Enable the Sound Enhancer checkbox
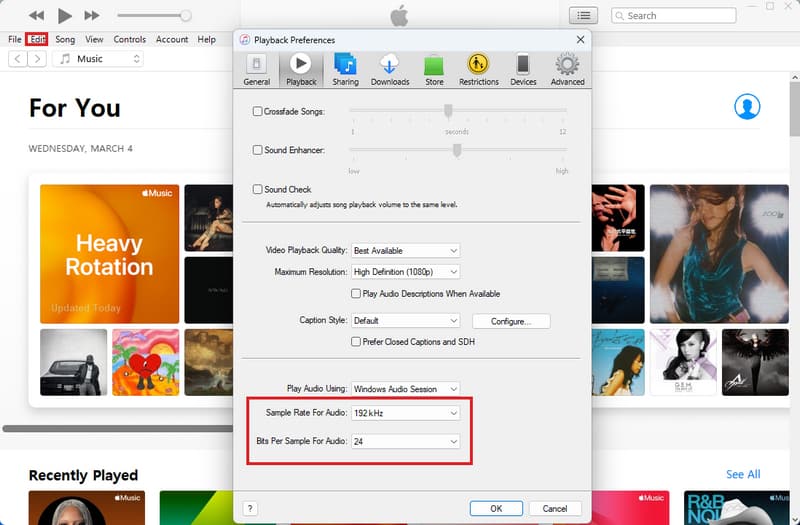 258,150
